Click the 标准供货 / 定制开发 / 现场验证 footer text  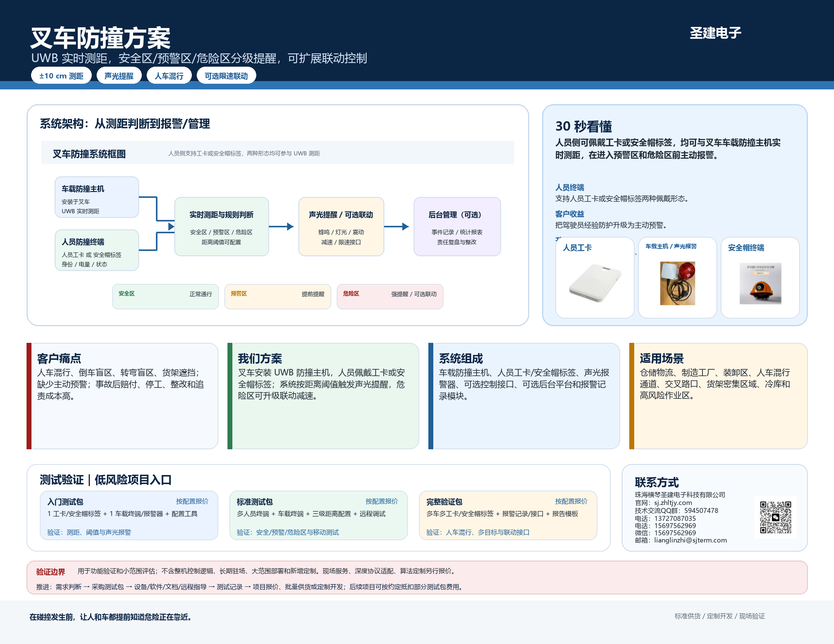(x=720, y=616)
